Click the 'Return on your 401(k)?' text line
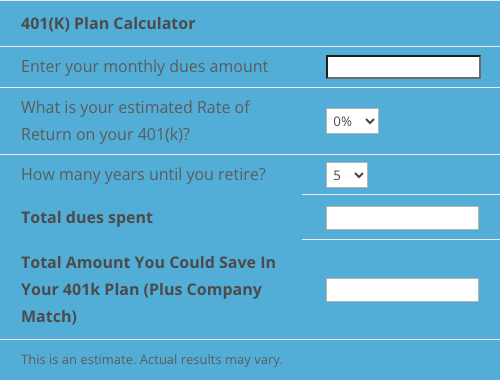The width and height of the screenshot is (500, 380). pyautogui.click(x=106, y=135)
